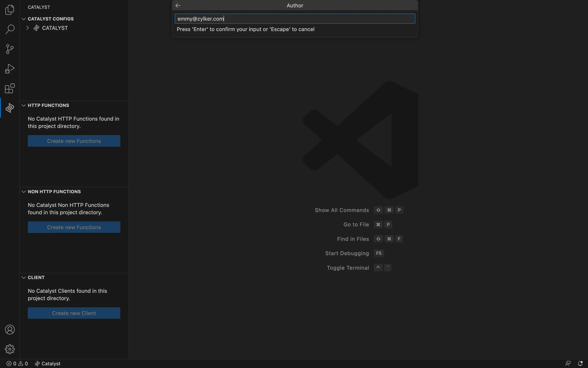Click the F5 key hint

379,253
